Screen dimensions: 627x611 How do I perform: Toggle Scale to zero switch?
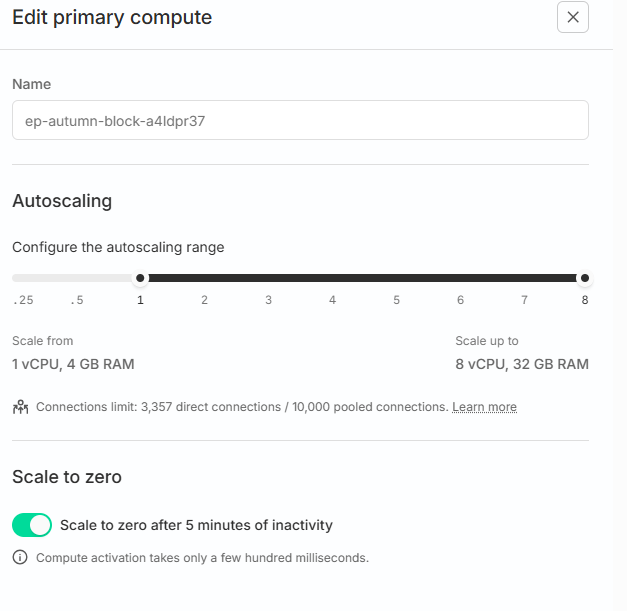(x=32, y=525)
